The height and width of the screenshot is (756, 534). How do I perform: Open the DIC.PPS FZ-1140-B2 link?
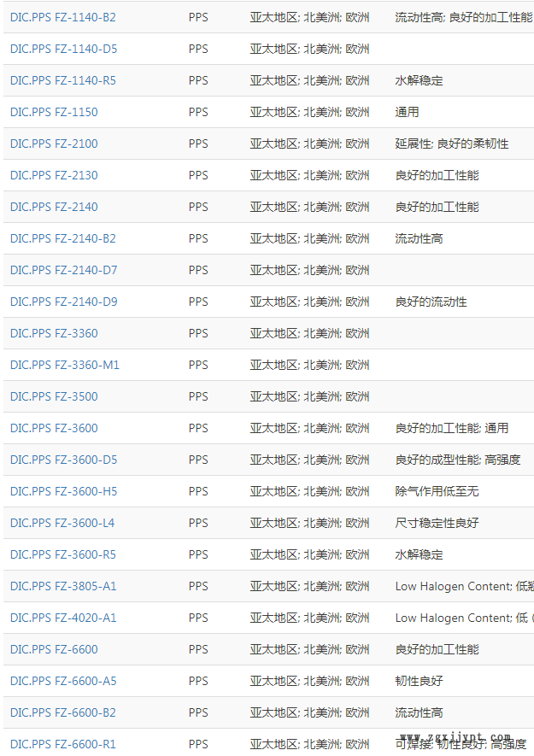63,17
